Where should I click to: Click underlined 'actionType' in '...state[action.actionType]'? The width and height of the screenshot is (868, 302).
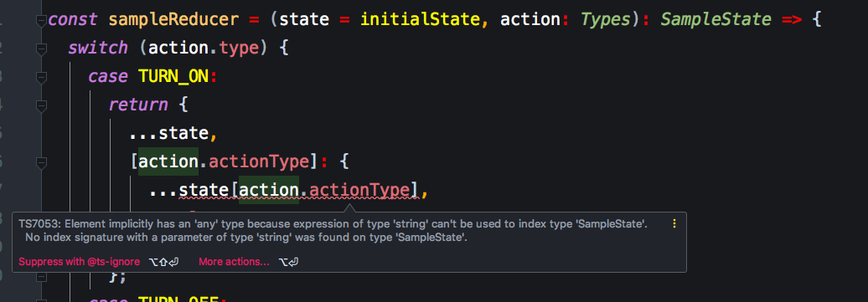pyautogui.click(x=359, y=190)
